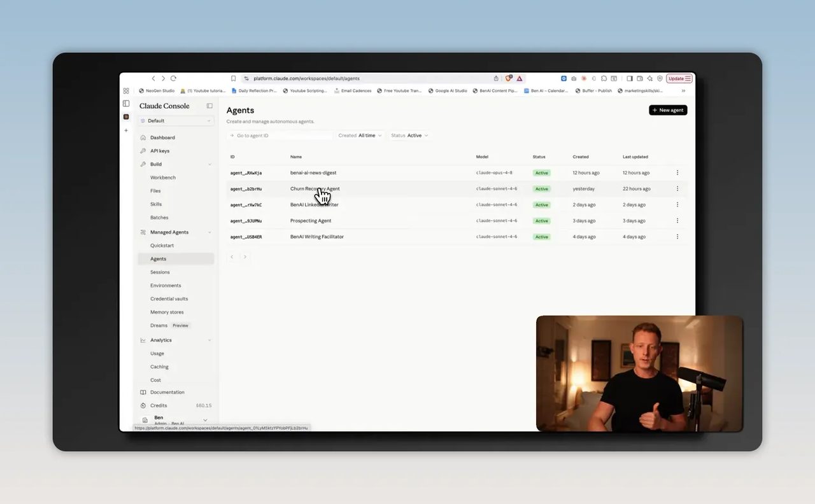Click the Dashboard home icon in sidebar
Viewport: 815px width, 504px height.
click(x=143, y=137)
